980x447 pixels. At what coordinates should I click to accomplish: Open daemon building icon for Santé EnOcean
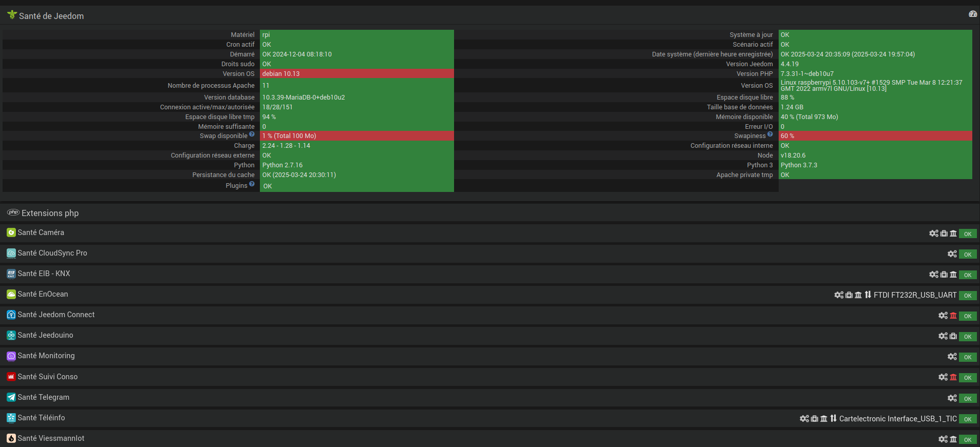(x=858, y=295)
